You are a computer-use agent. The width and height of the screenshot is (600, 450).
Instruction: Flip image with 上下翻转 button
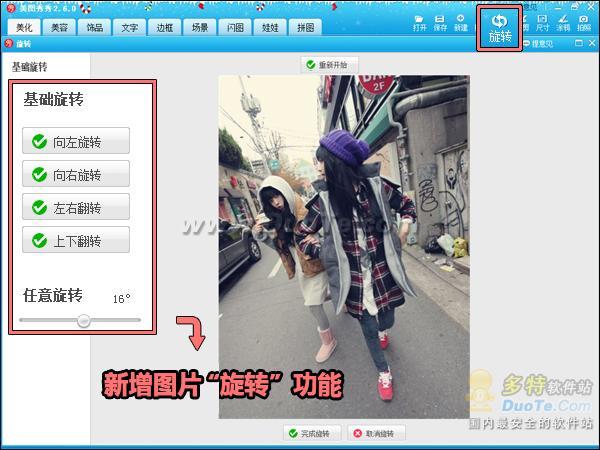76,240
